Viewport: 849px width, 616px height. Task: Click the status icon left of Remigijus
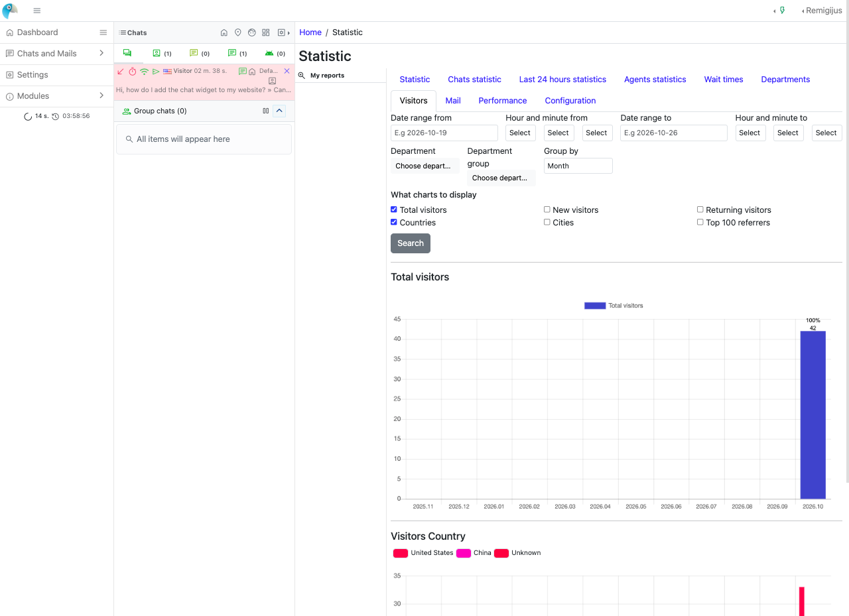pyautogui.click(x=783, y=11)
